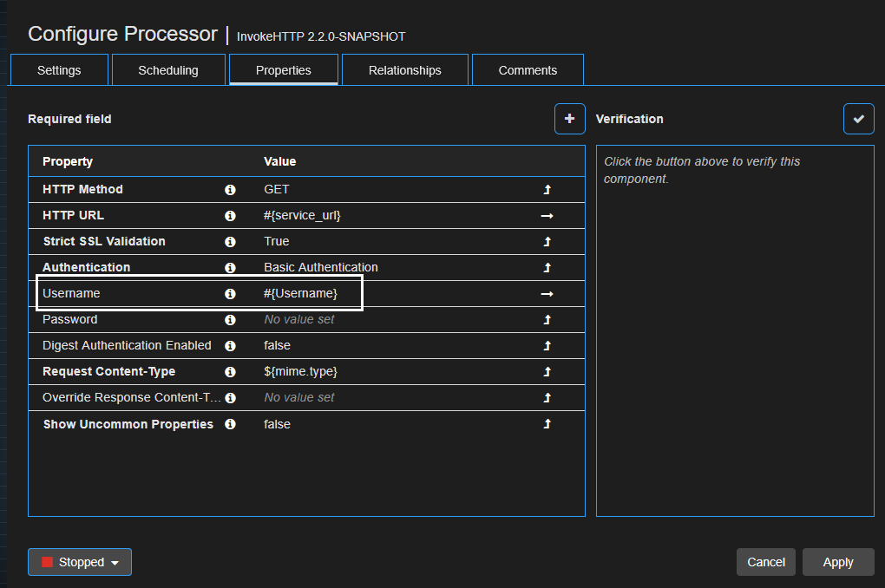Convert Strict SSL Validation value to a parameter
This screenshot has height=588, width=885.
point(547,241)
